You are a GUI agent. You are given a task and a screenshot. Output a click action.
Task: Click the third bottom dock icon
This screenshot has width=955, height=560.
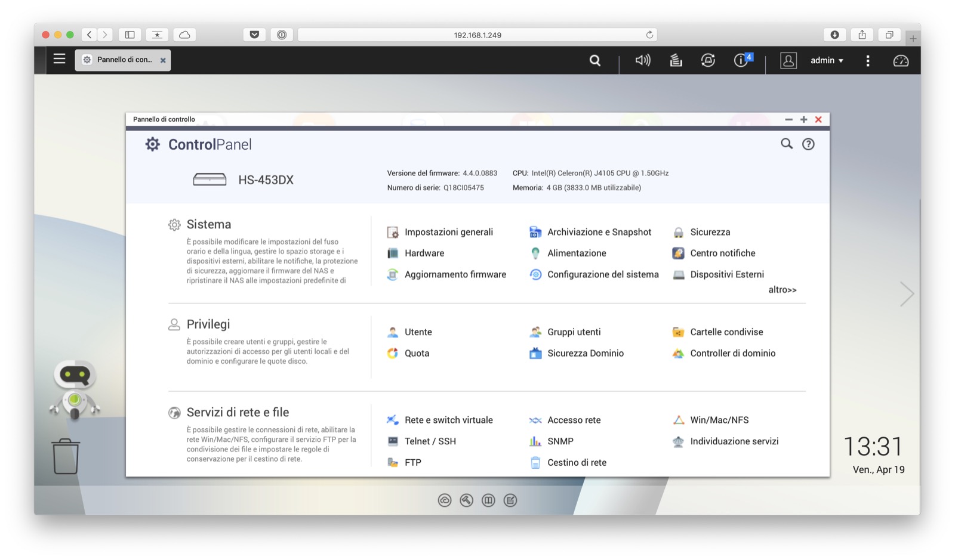tap(488, 500)
